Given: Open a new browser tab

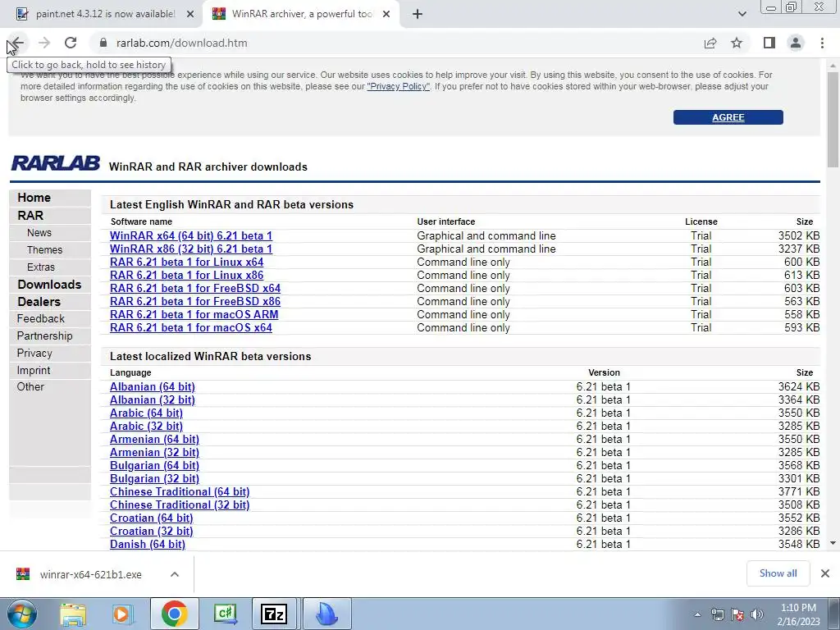Looking at the screenshot, I should [x=418, y=14].
